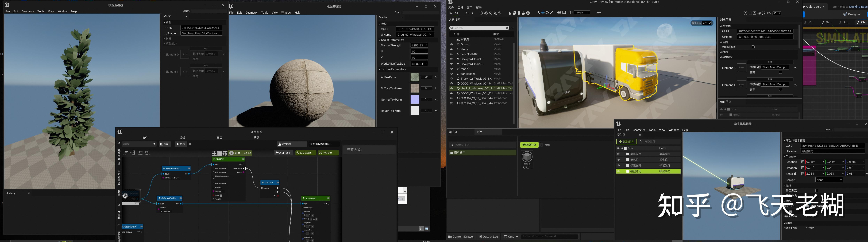Click the stop square beside 启动
868x242 pixels.
pos(190,144)
